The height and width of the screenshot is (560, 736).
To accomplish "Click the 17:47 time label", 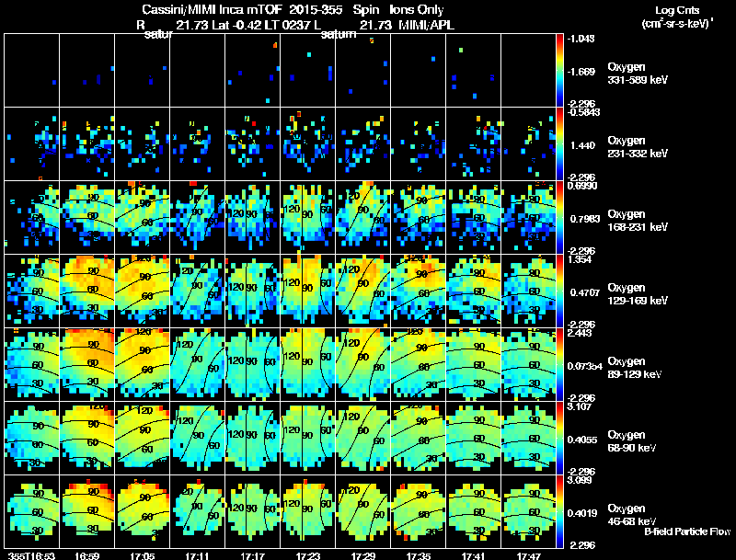I will tap(528, 556).
